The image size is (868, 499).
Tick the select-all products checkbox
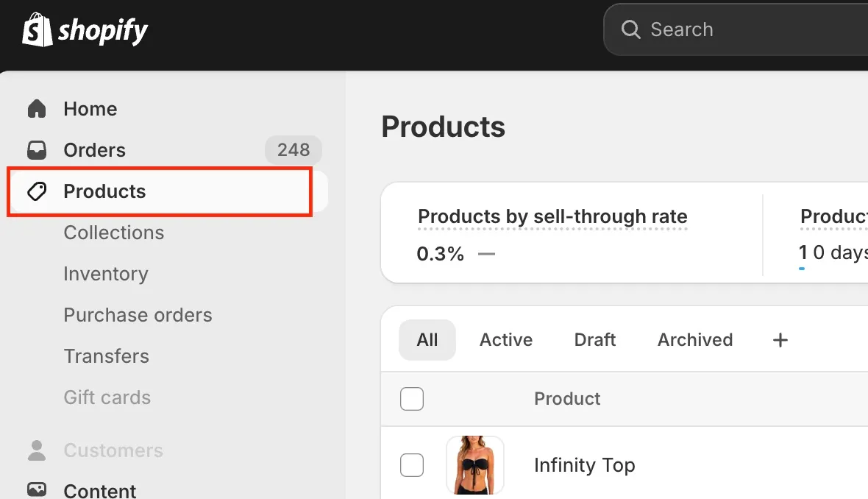412,399
